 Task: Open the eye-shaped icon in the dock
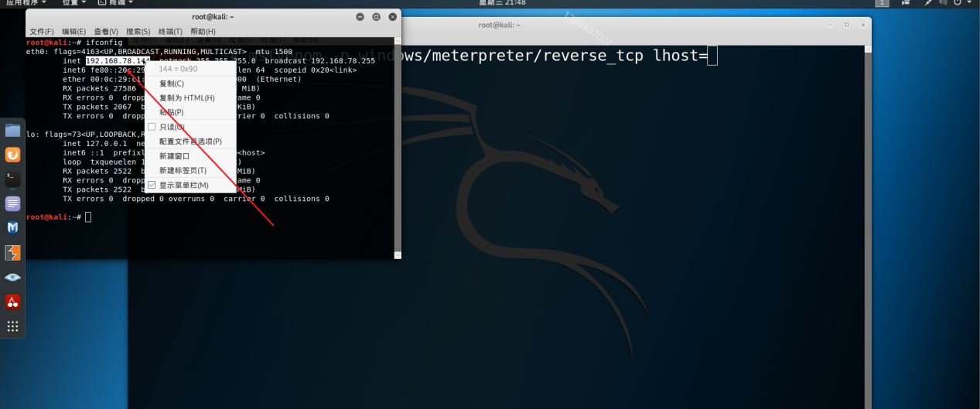click(13, 277)
